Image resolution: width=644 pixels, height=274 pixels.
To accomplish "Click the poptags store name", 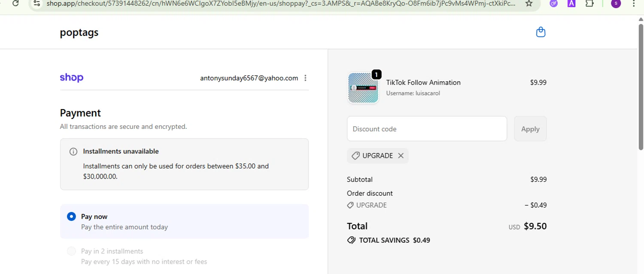I will click(x=79, y=33).
